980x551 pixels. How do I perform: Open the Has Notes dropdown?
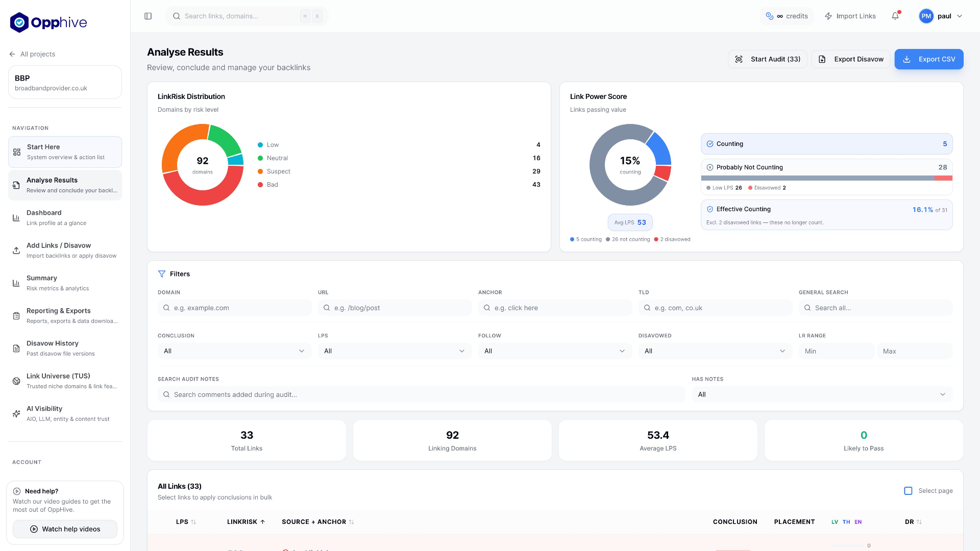822,394
